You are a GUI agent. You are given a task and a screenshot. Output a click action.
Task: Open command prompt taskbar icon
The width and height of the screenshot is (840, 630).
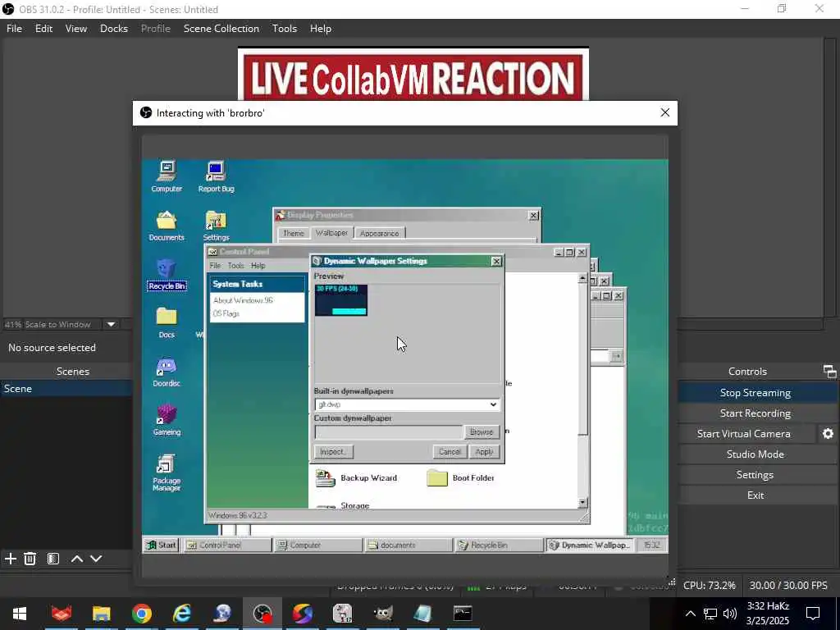coord(463,614)
